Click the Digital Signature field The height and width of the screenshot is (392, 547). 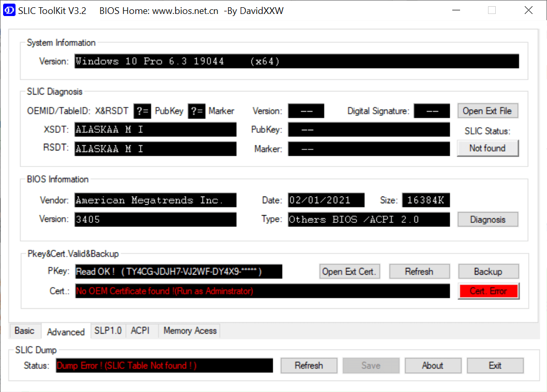[432, 111]
